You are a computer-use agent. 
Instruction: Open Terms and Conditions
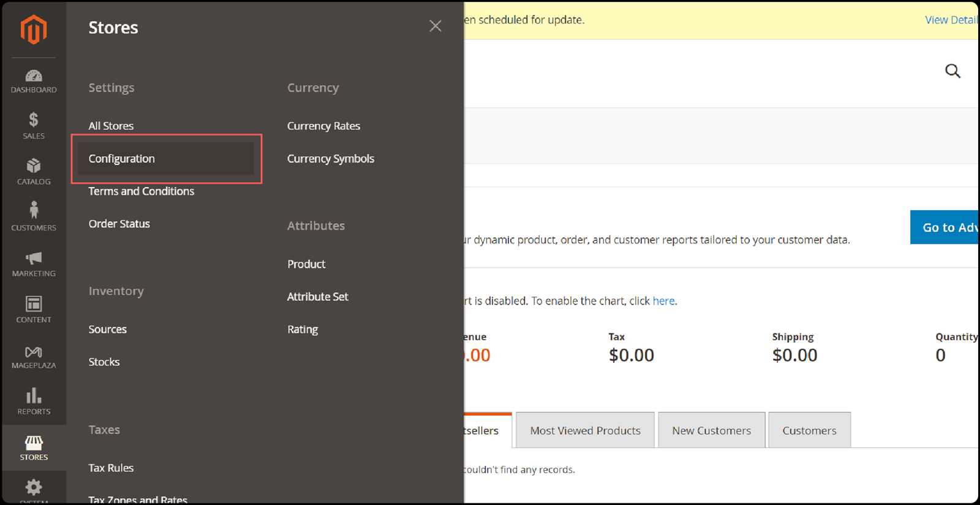click(x=141, y=191)
